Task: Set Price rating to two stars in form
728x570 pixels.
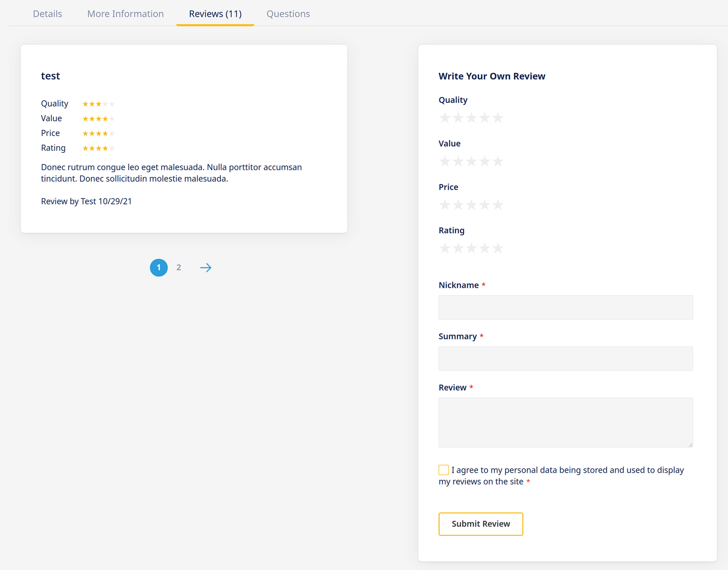Action: pyautogui.click(x=458, y=205)
